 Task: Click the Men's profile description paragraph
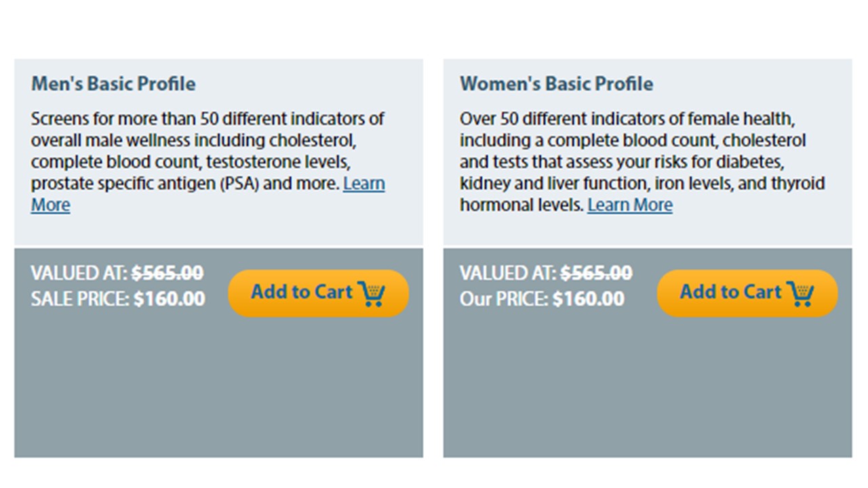[x=208, y=161]
